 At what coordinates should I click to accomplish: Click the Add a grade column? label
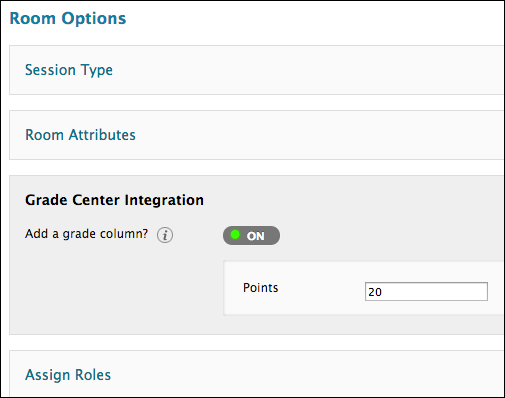click(86, 234)
